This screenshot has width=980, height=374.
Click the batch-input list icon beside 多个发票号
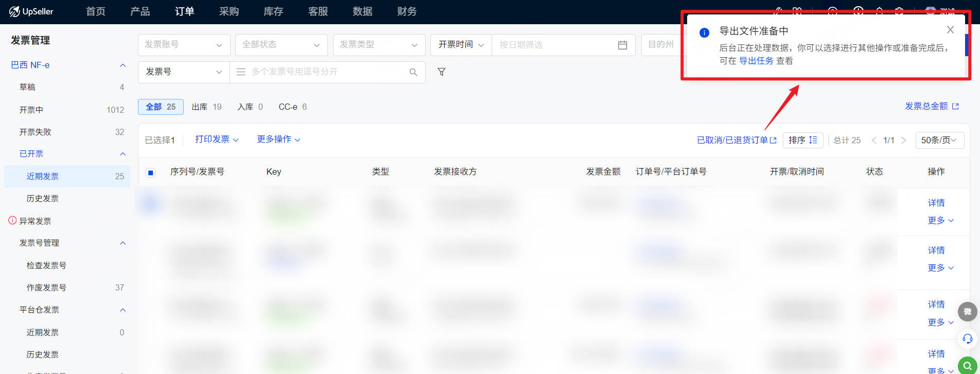click(x=240, y=72)
